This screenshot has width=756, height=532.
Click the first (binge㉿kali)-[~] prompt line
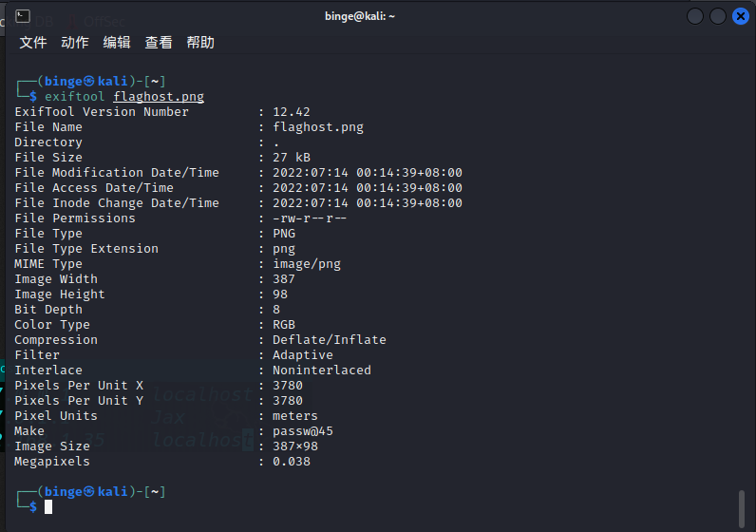pos(91,82)
